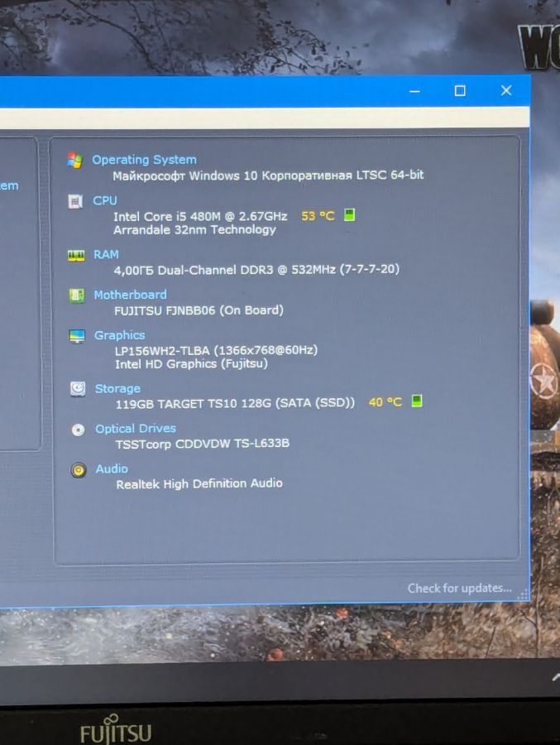
Task: Select the Windows 10 LTSC 64-bit line
Action: click(268, 175)
